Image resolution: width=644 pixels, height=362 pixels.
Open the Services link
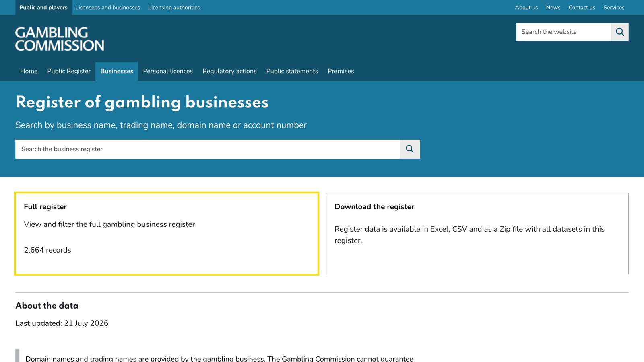[x=614, y=8]
